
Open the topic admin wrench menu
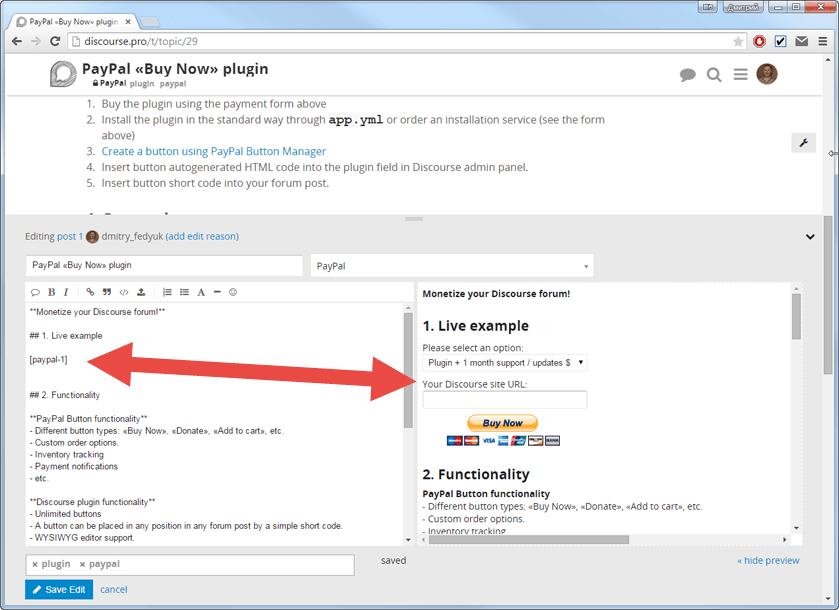pos(803,143)
